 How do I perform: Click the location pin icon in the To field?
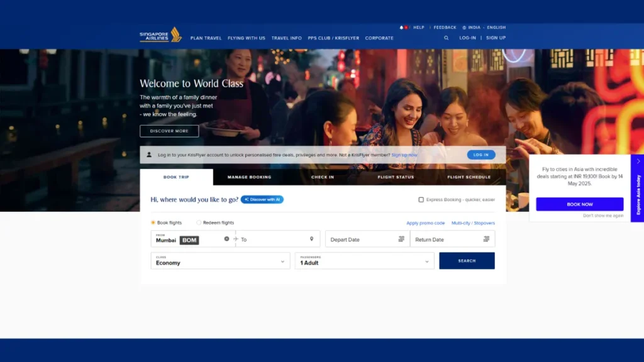pyautogui.click(x=312, y=239)
